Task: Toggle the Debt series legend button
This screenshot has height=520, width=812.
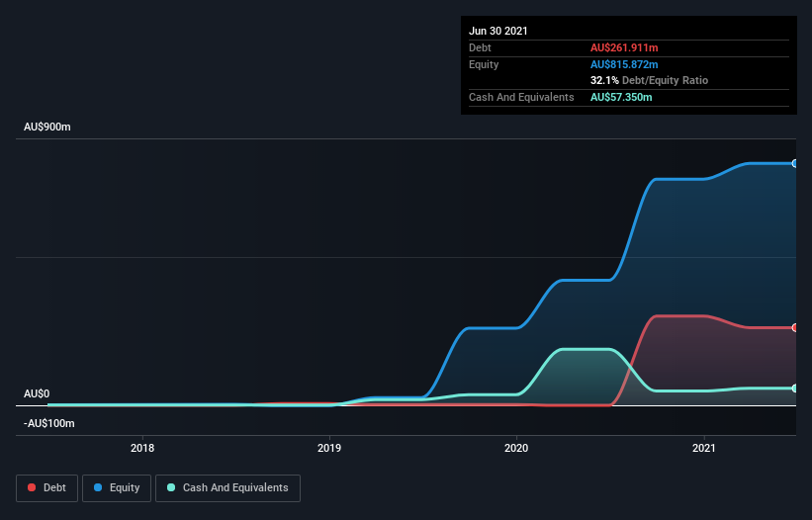Action: point(46,488)
